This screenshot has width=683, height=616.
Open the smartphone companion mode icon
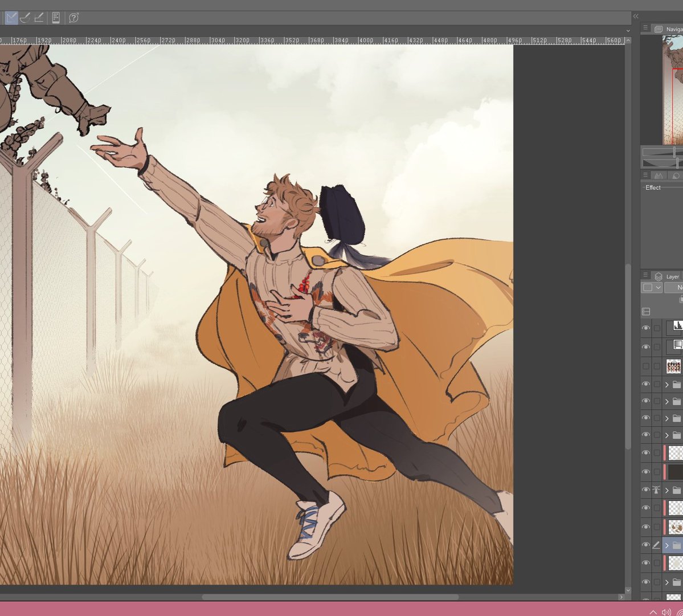pos(56,18)
